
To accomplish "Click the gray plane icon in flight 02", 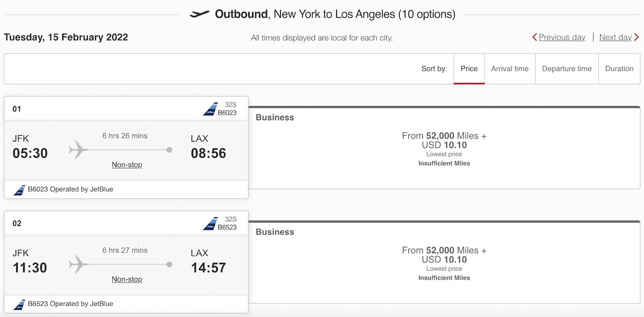I will pyautogui.click(x=78, y=264).
